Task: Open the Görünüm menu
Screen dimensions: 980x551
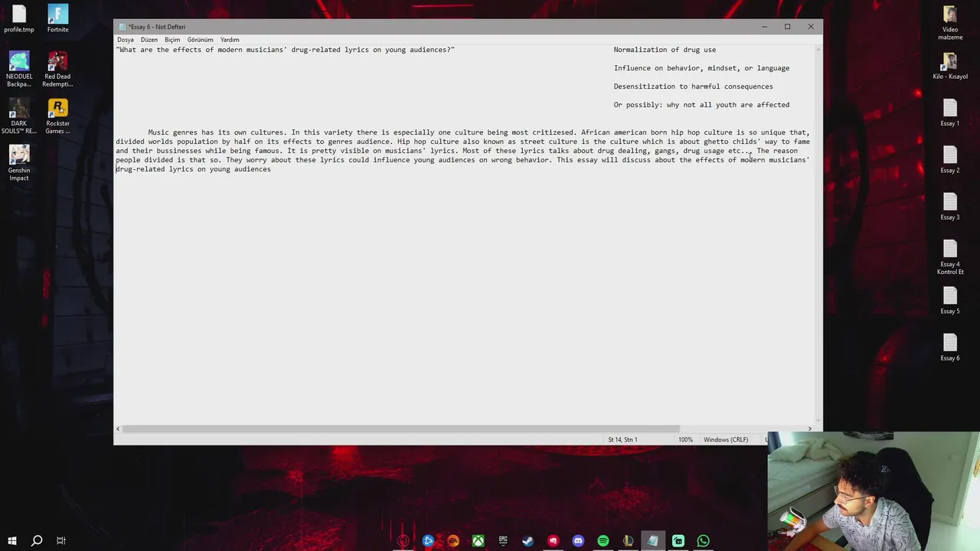Action: click(x=200, y=40)
